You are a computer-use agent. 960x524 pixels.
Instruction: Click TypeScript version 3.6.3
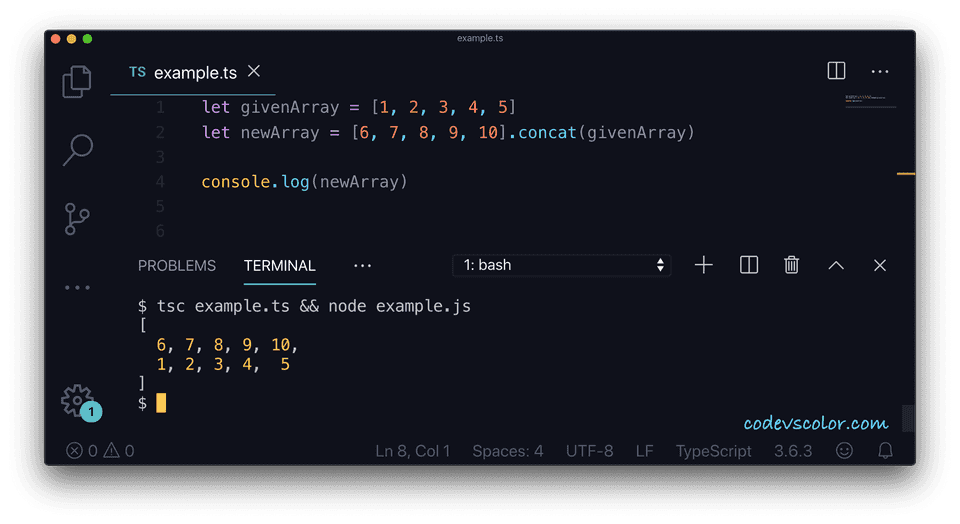point(793,451)
